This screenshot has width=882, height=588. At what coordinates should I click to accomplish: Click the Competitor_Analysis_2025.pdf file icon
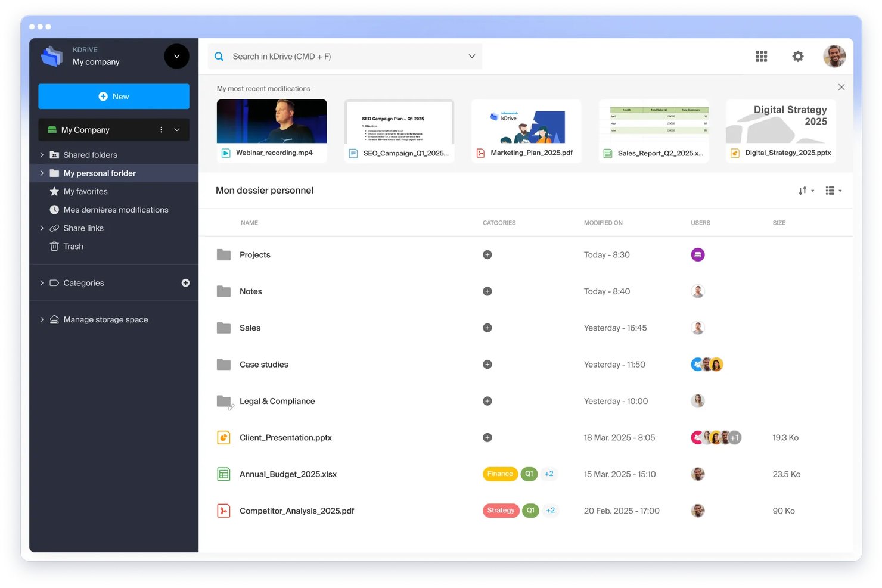[x=223, y=511]
